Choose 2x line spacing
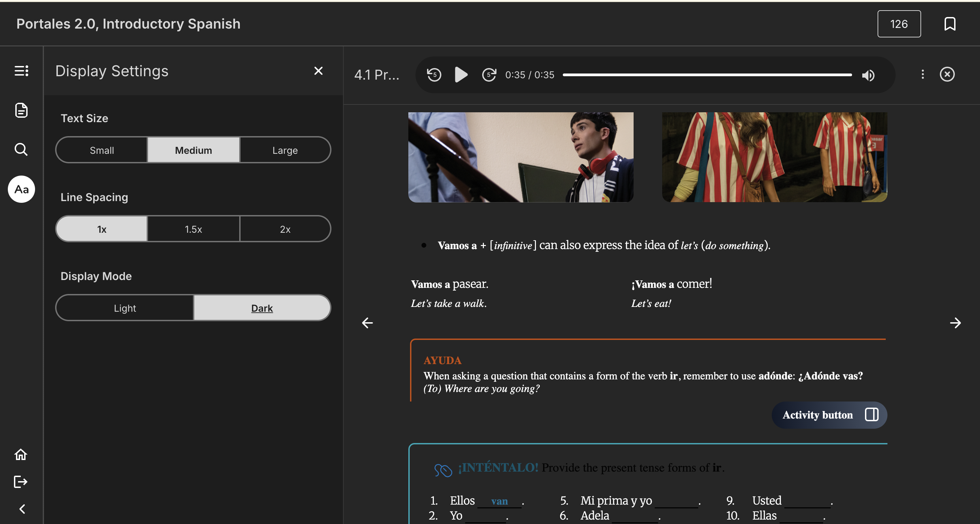980x524 pixels. [285, 229]
